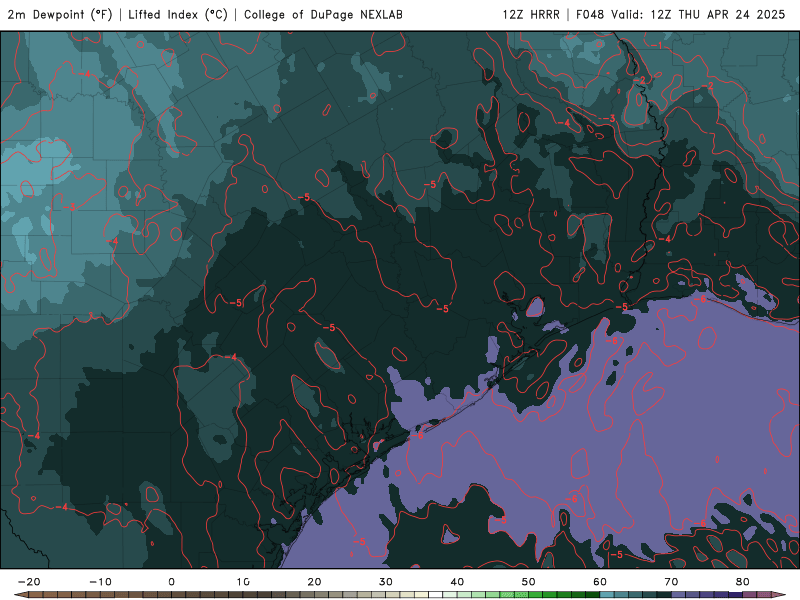
Task: Click the -10 label on the color scale
Action: coord(100,582)
